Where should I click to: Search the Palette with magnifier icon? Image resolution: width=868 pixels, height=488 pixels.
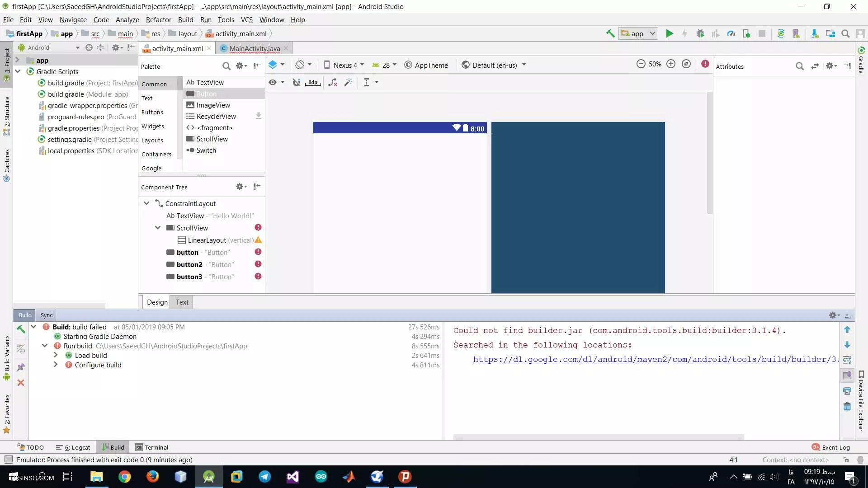(226, 66)
